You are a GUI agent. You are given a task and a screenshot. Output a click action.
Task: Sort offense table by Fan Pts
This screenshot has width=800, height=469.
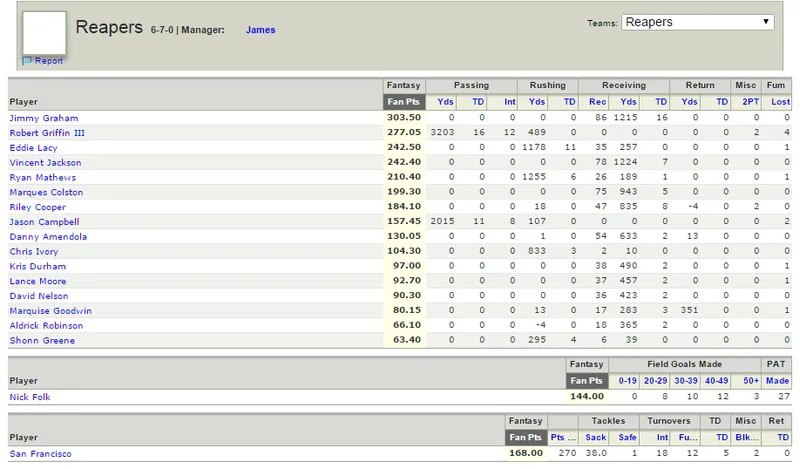coord(403,102)
